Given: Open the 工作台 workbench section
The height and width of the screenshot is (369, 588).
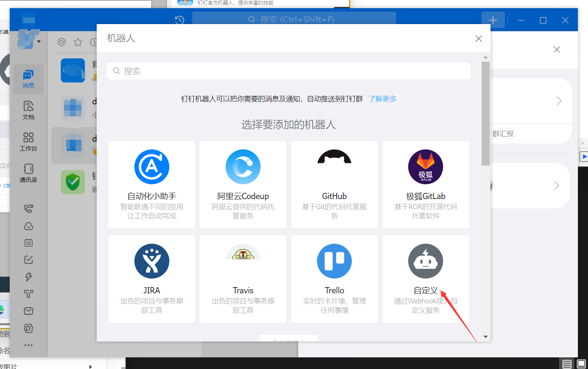Looking at the screenshot, I should click(28, 142).
